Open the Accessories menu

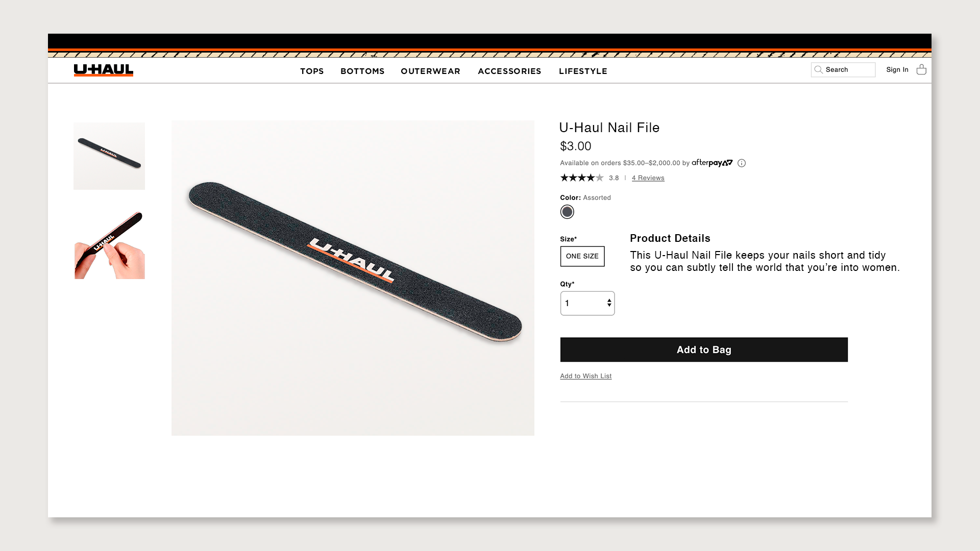(x=509, y=71)
